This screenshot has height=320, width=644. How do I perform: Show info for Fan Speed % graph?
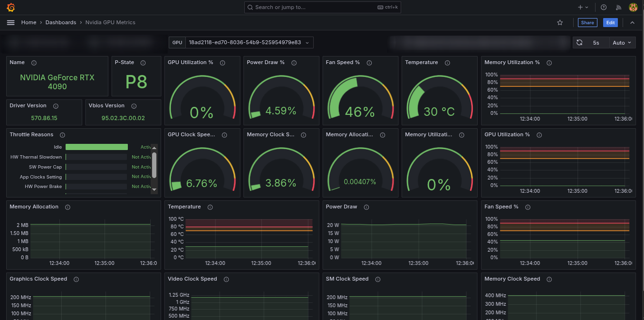tap(528, 207)
